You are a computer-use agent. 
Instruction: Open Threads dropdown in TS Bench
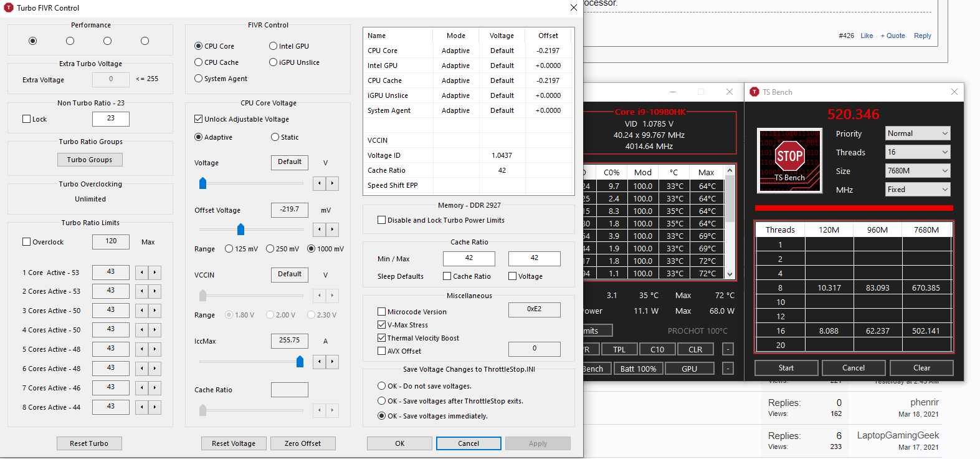pos(918,152)
